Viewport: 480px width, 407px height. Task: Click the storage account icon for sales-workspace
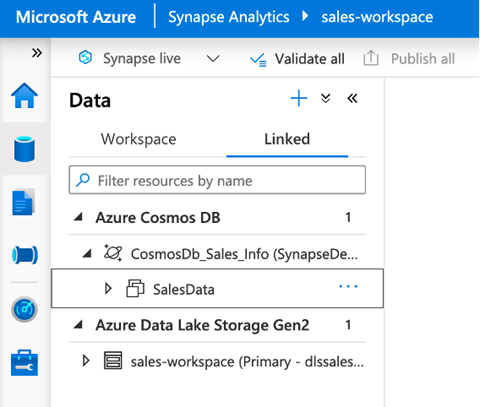coord(113,360)
